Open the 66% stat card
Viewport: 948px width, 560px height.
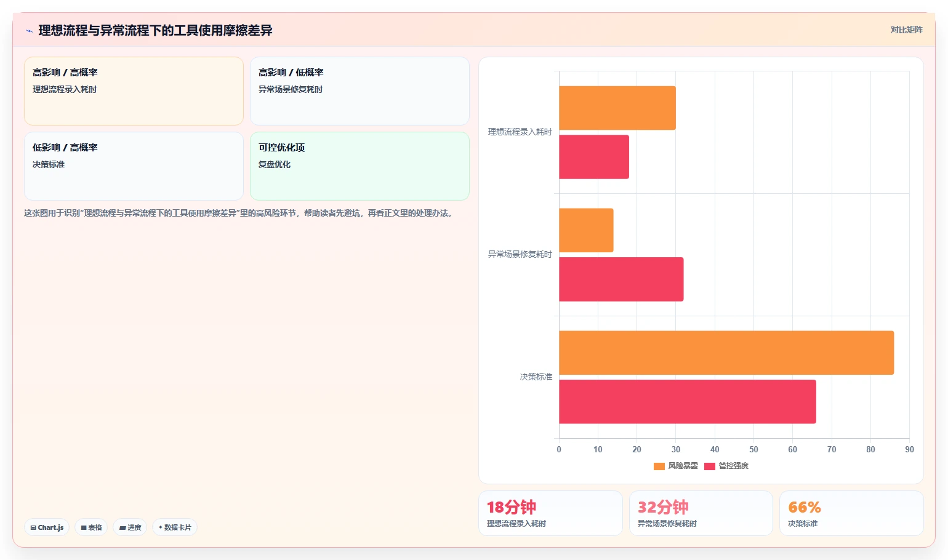pyautogui.click(x=851, y=513)
